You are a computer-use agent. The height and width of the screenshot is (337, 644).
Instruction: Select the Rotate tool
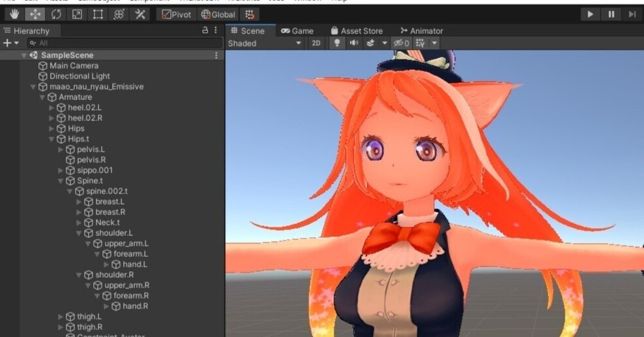click(56, 14)
